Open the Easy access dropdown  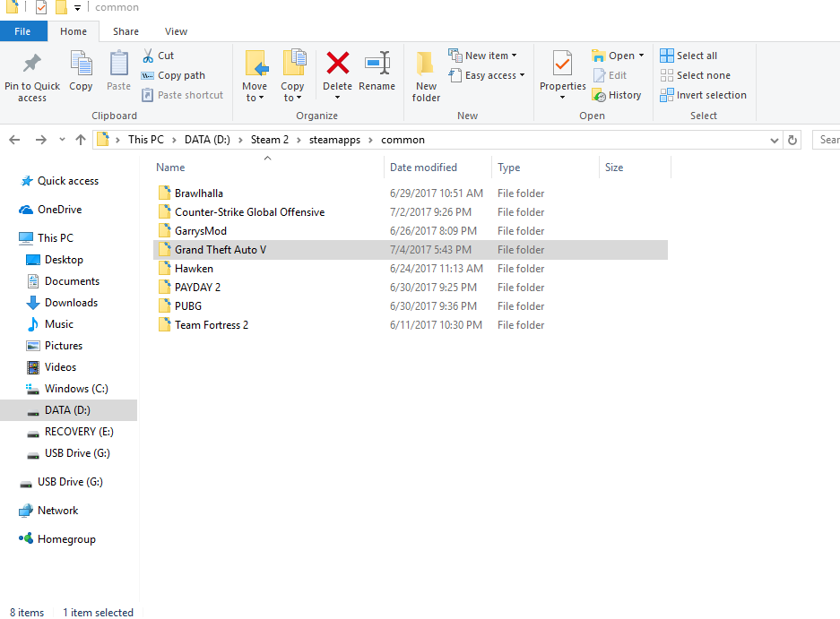(x=487, y=75)
